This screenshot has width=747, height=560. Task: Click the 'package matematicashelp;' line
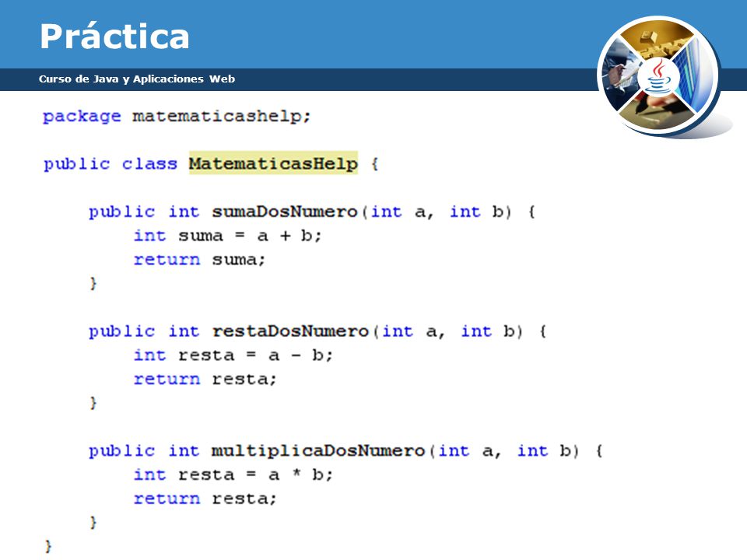tap(177, 116)
